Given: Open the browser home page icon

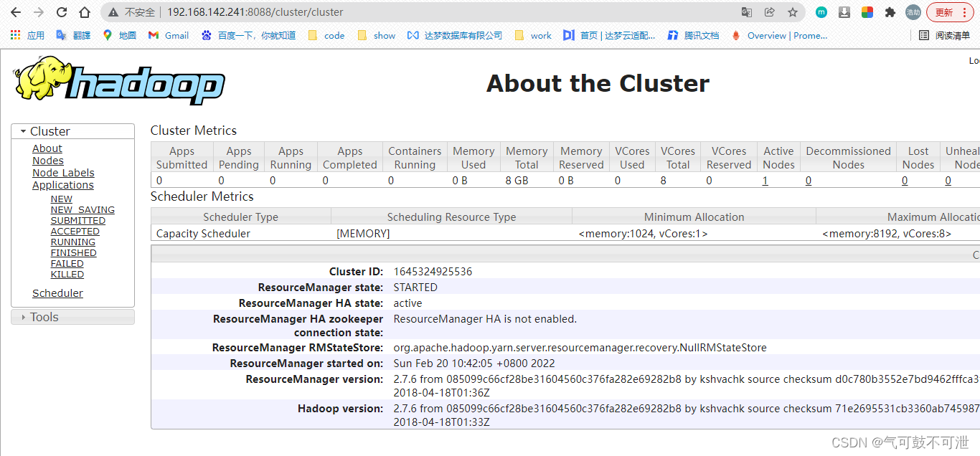Looking at the screenshot, I should [x=85, y=12].
